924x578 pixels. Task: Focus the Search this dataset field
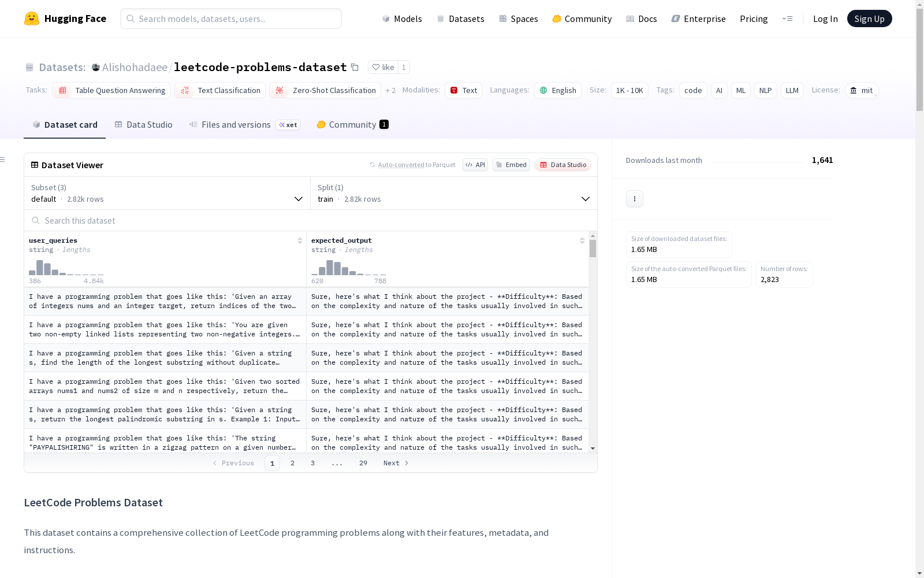(x=311, y=220)
